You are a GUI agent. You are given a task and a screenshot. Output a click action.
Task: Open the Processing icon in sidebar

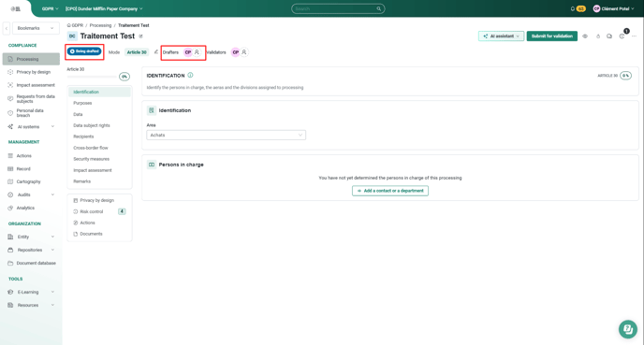[10, 59]
